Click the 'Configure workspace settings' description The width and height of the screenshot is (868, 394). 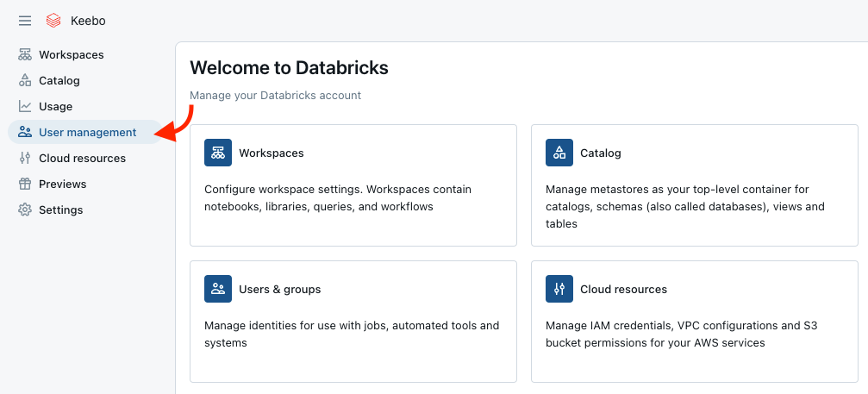tap(338, 198)
